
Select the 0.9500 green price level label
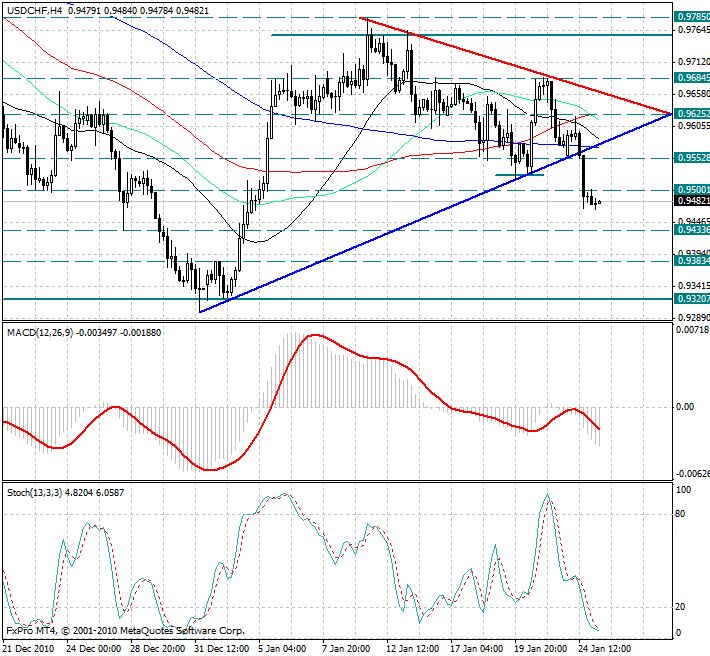[692, 189]
